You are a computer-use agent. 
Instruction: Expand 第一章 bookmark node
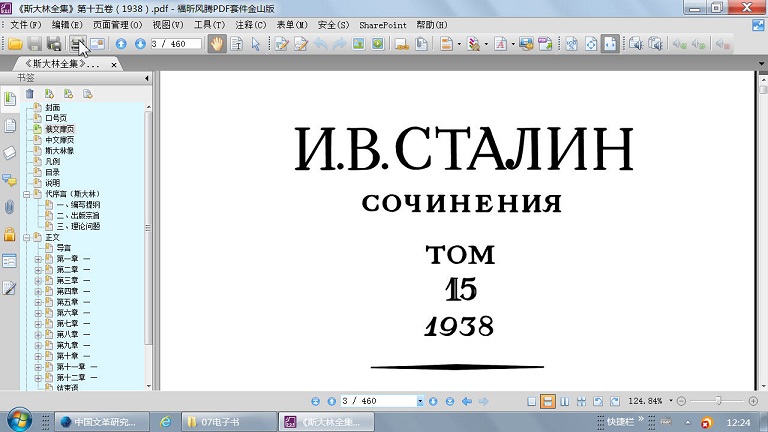coord(38,259)
